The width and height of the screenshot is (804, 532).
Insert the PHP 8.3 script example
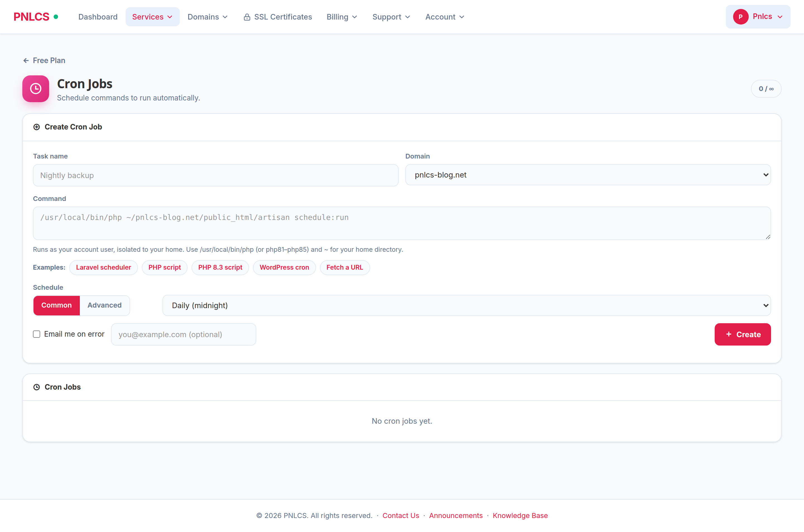(x=220, y=267)
